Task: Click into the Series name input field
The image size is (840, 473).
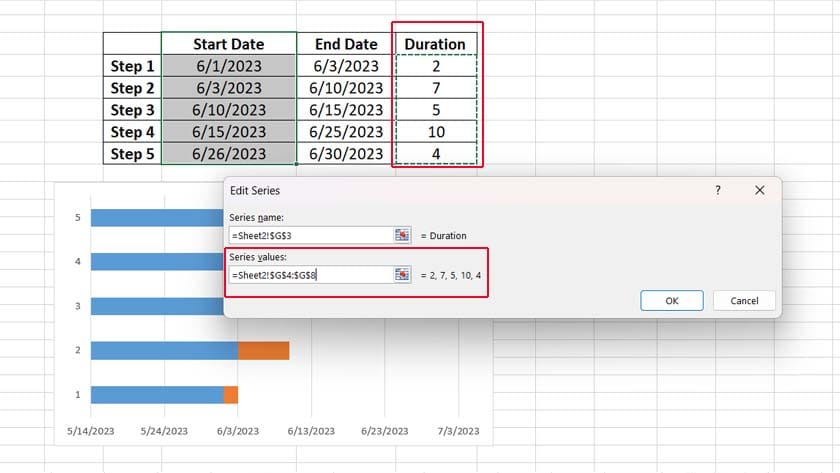Action: 311,235
